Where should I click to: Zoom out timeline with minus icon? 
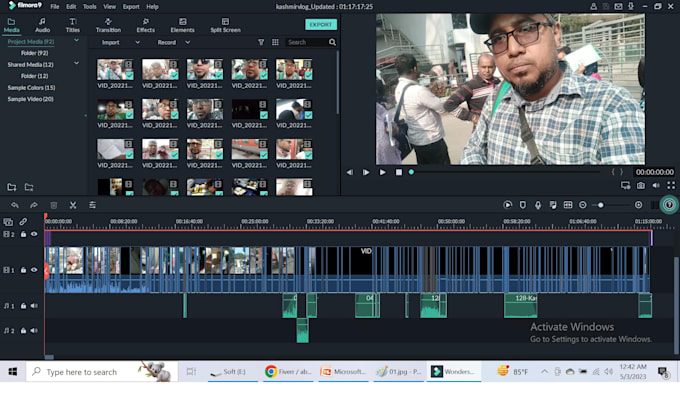point(583,205)
